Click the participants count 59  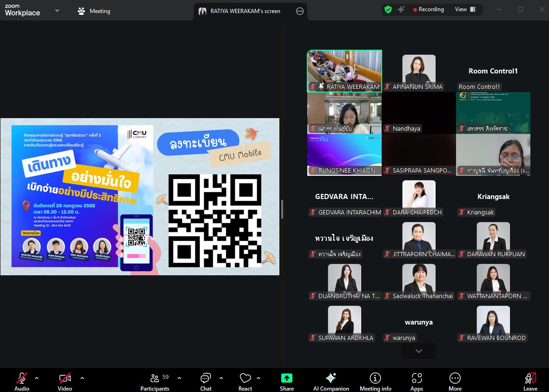(x=165, y=377)
